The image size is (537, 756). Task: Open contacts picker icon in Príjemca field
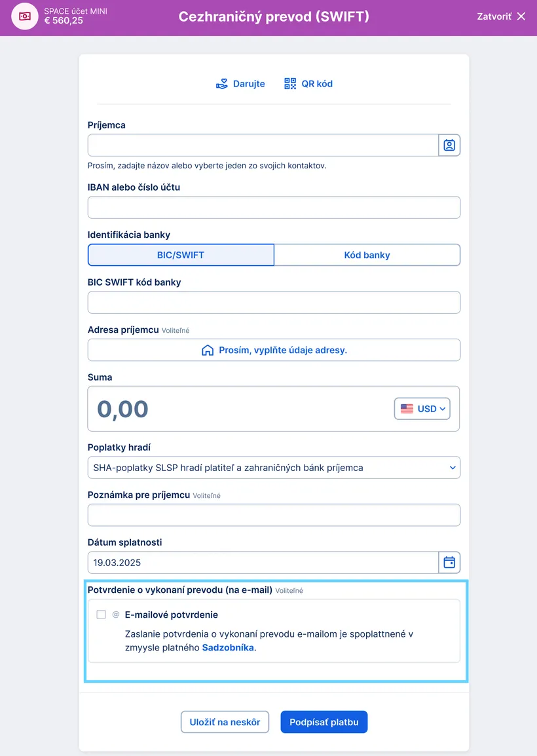(449, 145)
